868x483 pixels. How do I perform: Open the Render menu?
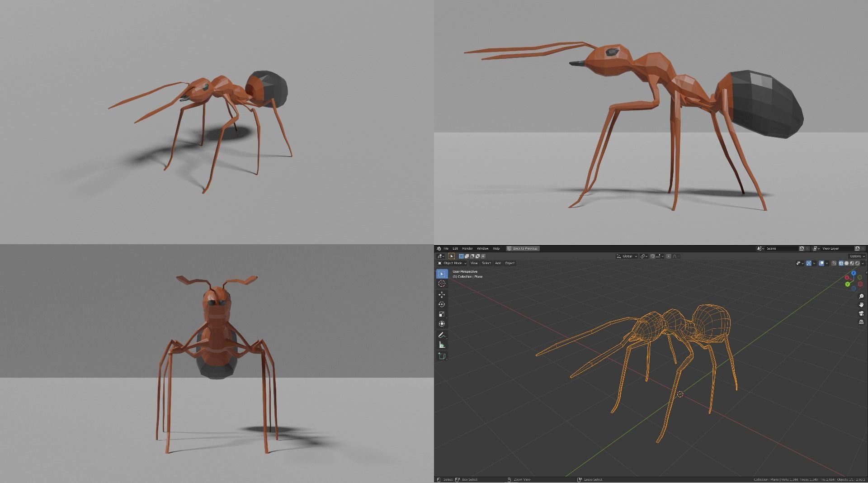point(467,248)
